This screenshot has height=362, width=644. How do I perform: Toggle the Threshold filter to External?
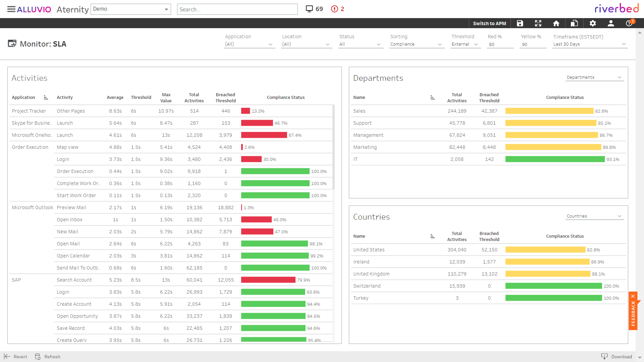[x=465, y=44]
